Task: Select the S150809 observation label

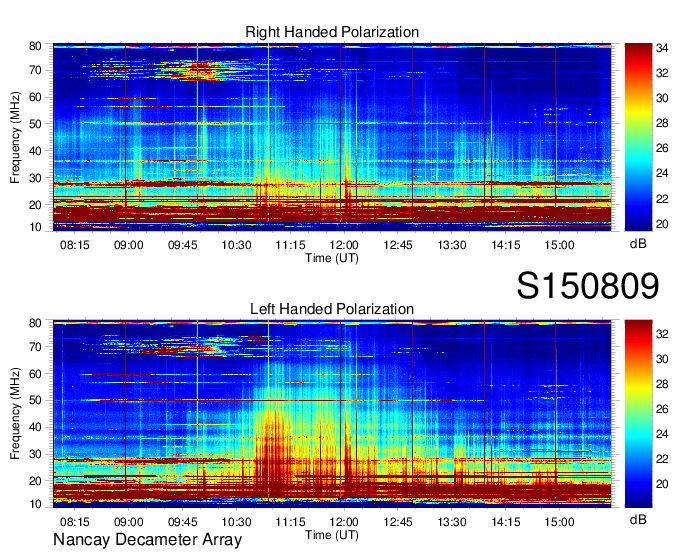Action: pyautogui.click(x=588, y=286)
